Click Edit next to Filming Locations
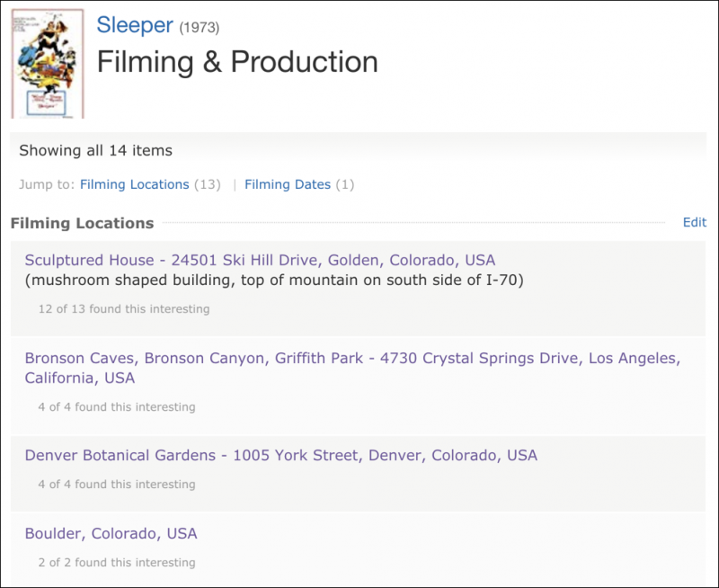The width and height of the screenshot is (719, 588). pyautogui.click(x=695, y=221)
